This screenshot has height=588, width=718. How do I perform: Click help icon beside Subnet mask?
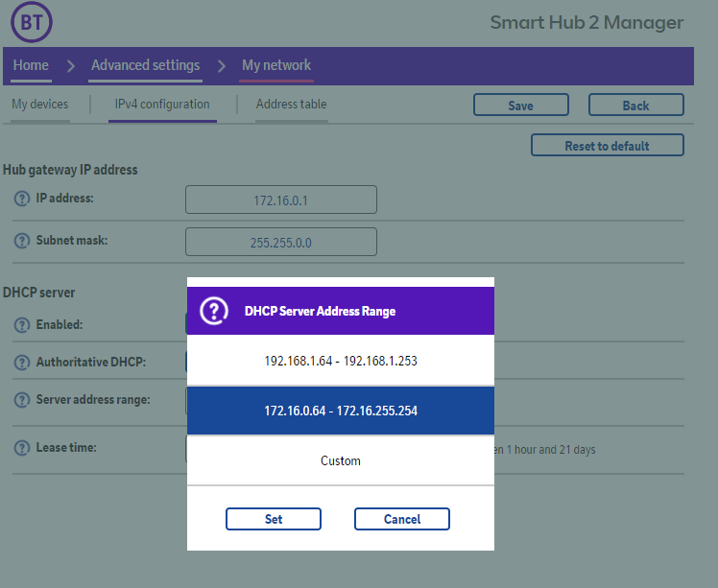click(x=22, y=242)
